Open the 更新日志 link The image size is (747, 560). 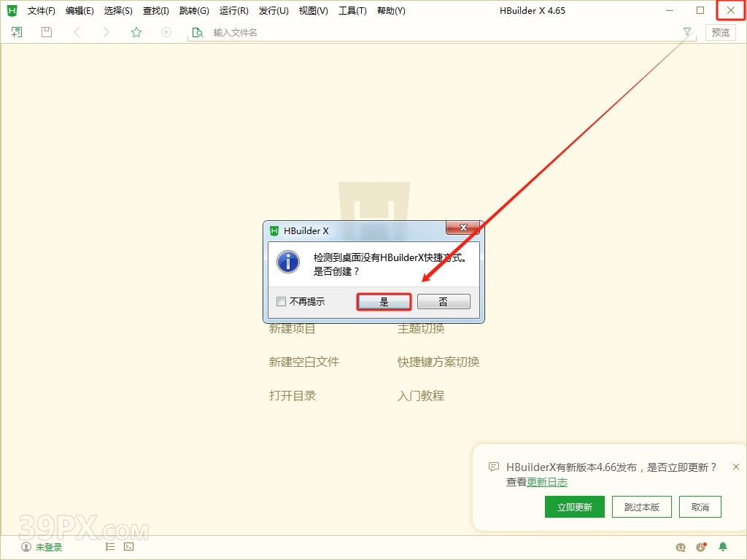(x=547, y=482)
